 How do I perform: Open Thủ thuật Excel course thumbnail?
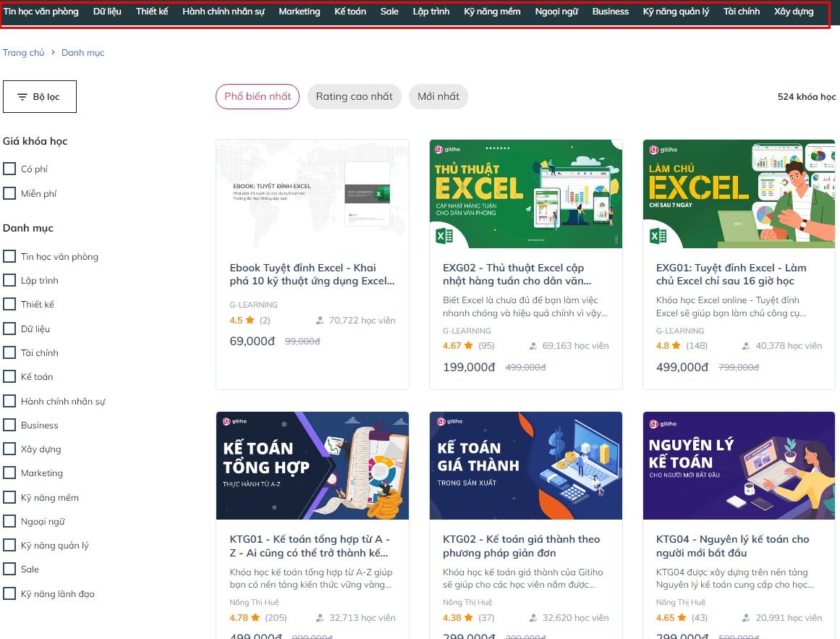point(525,194)
